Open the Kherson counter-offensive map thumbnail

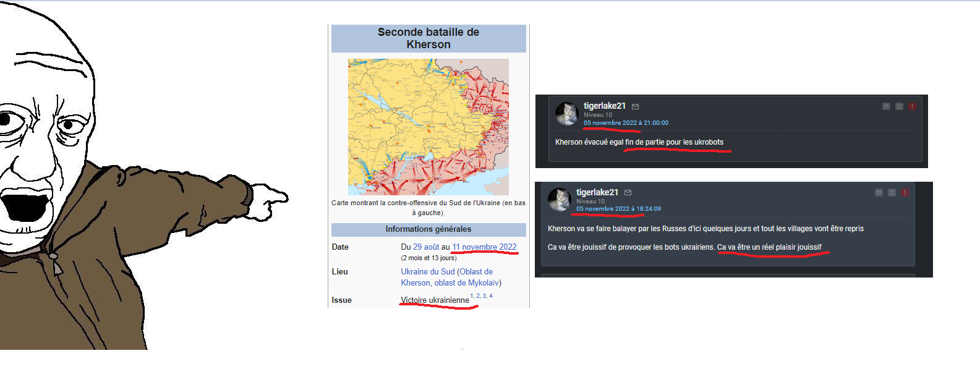(428, 127)
